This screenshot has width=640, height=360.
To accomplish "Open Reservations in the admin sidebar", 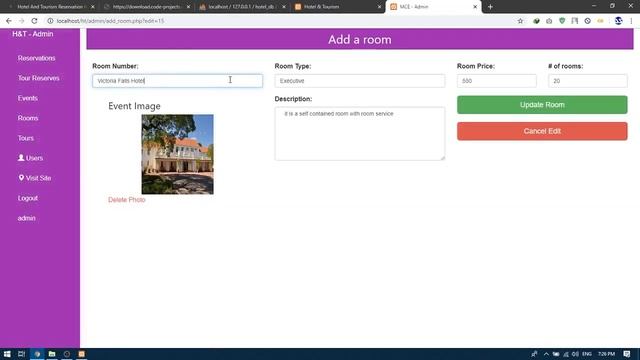I will (x=36, y=58).
